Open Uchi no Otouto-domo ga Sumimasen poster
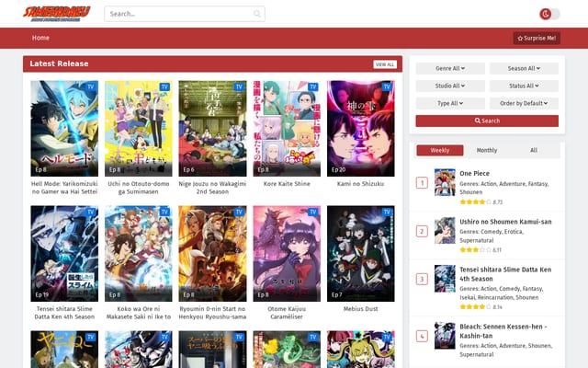Screen dimensions: 588x368 click(139, 129)
